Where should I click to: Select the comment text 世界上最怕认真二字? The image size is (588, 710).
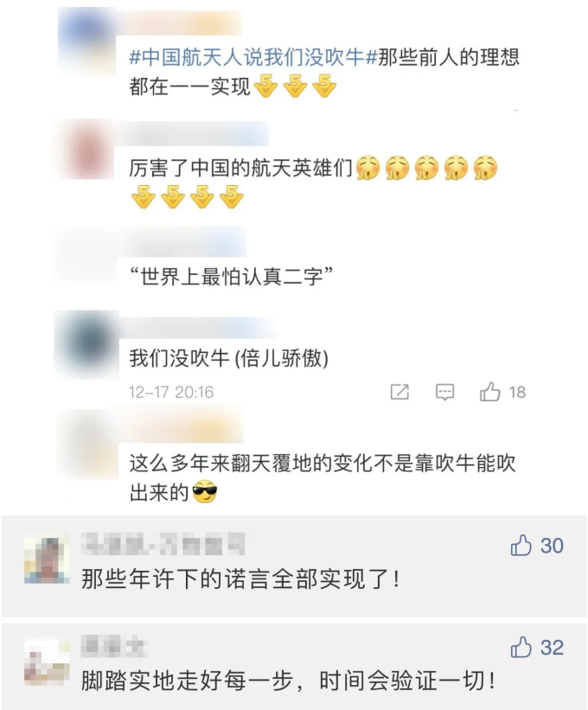pos(231,277)
